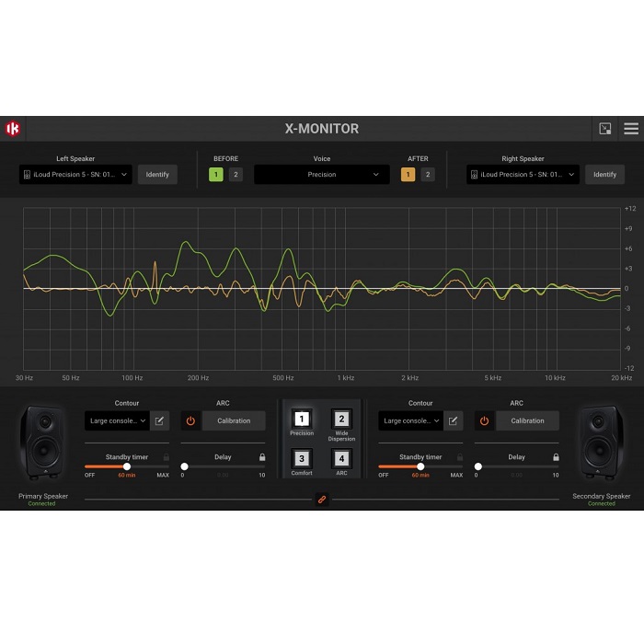Click Primary Speaker Connected status

tap(42, 503)
